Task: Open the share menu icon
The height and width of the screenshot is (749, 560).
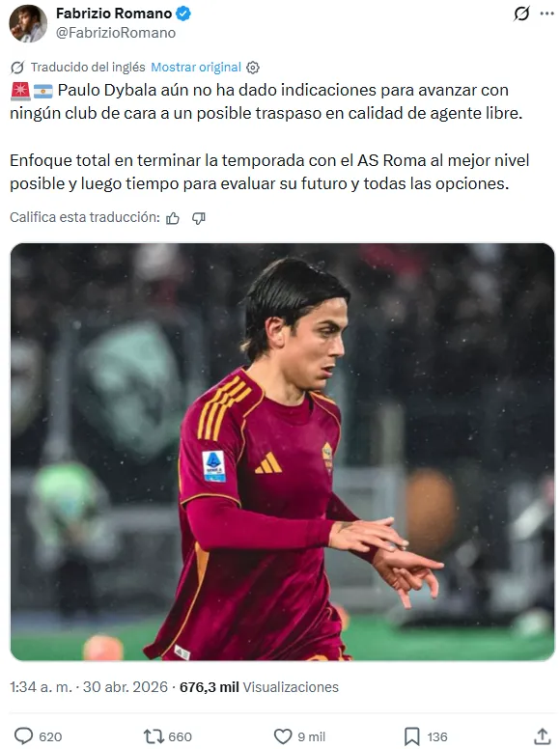Action: [543, 736]
